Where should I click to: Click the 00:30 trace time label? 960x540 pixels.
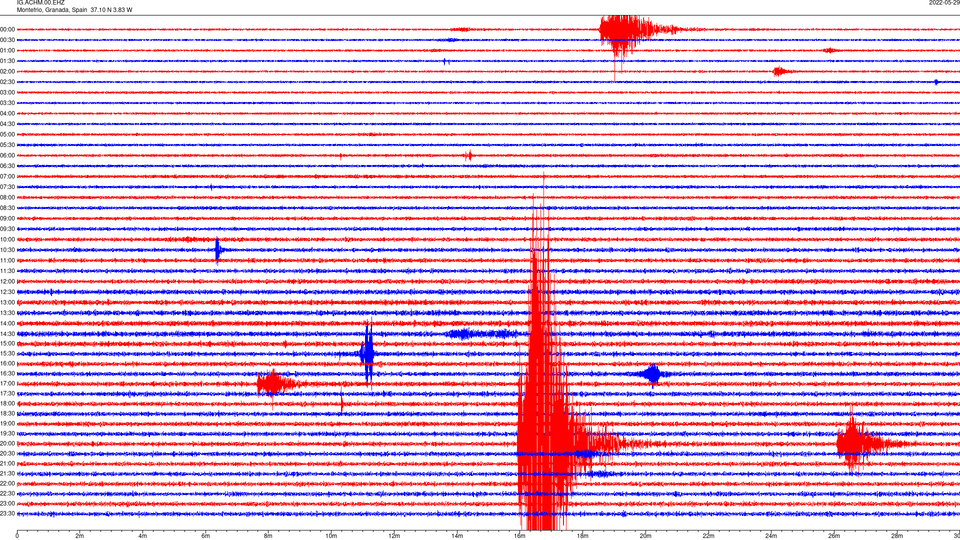(7, 40)
